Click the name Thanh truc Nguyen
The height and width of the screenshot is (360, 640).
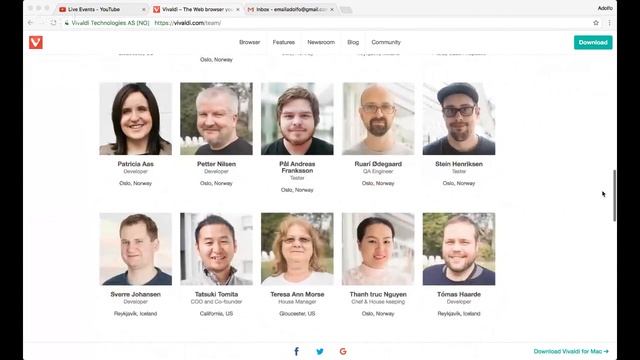coord(378,294)
